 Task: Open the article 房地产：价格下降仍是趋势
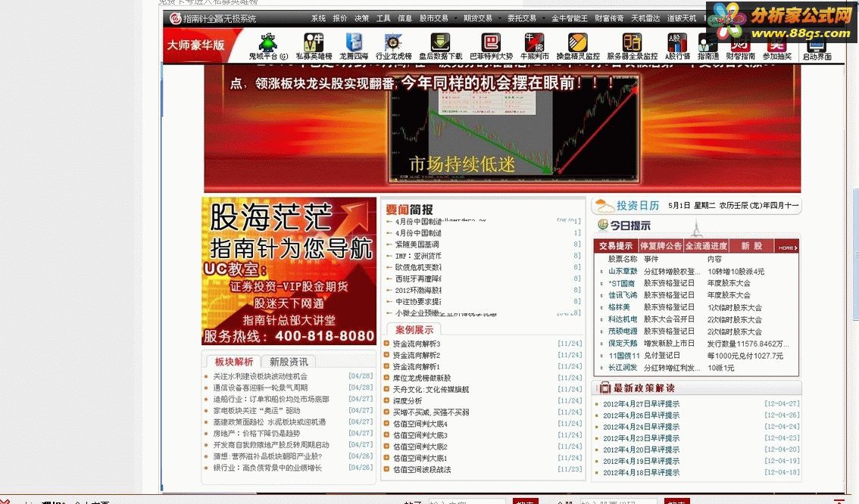[x=256, y=433]
